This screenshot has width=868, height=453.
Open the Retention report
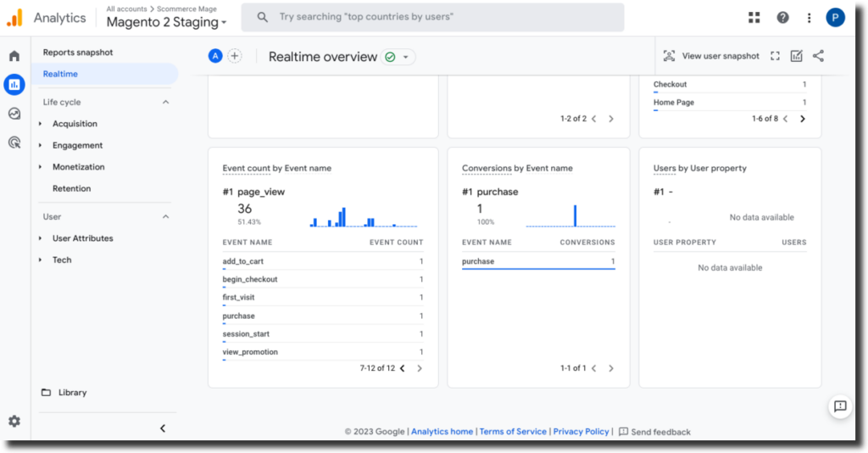tap(71, 188)
